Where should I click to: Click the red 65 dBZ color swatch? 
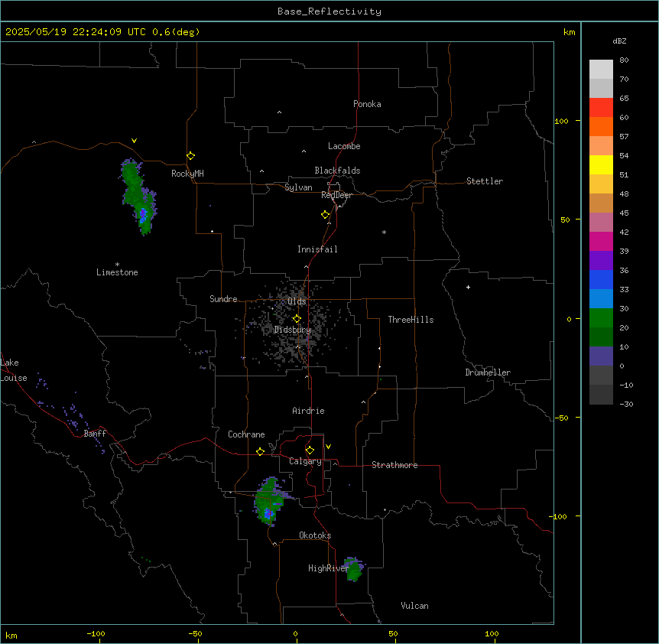[x=601, y=108]
